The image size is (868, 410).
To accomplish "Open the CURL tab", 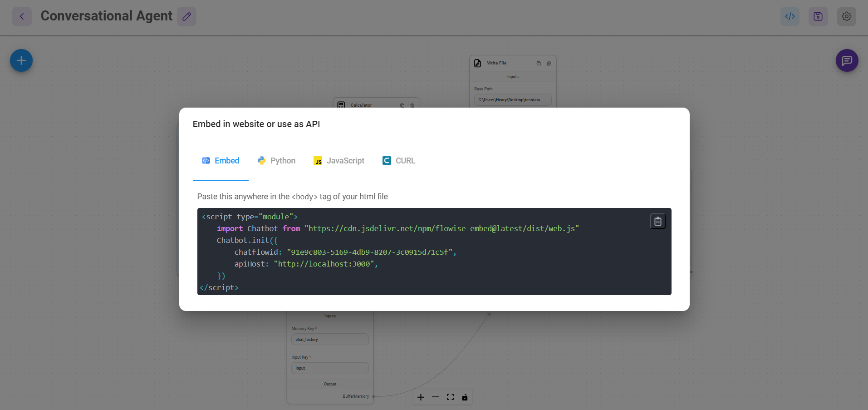I will coord(399,161).
